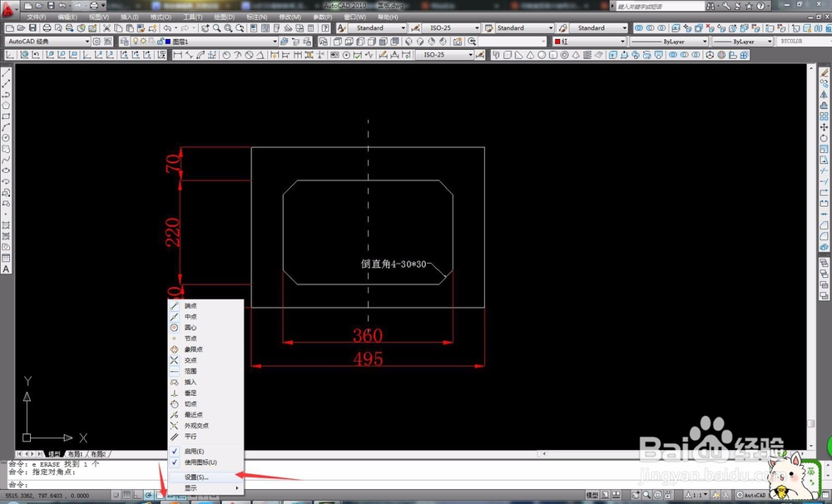Click the Open file icon in the standard toolbar
This screenshot has width=832, height=504.
(x=22, y=28)
